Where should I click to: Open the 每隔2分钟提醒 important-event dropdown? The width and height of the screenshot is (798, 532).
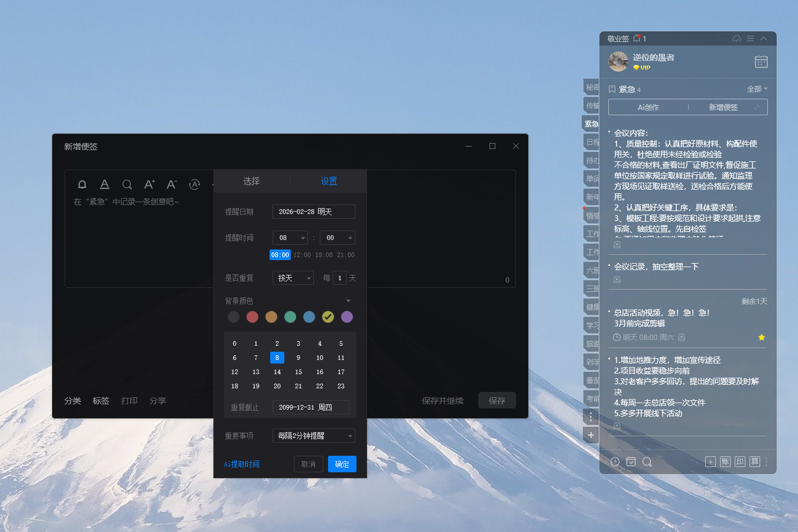313,436
